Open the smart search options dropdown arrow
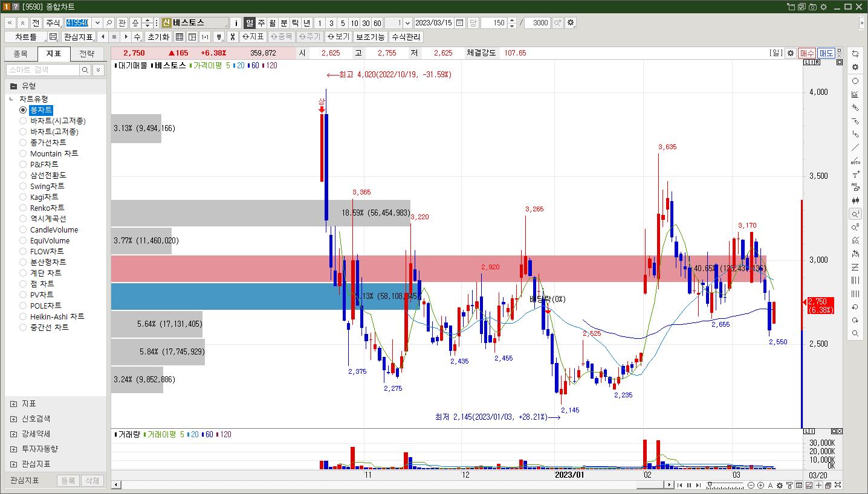Viewport: 868px width, 494px height. (x=99, y=70)
